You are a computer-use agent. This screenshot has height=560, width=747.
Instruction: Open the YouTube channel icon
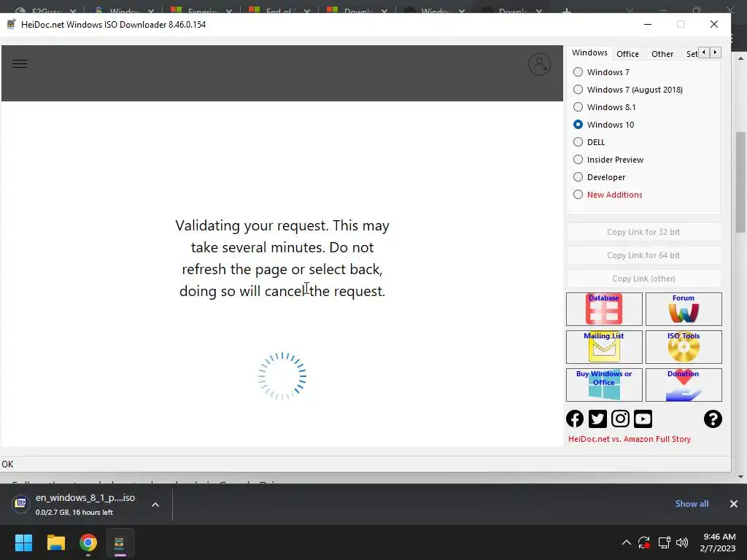click(643, 419)
